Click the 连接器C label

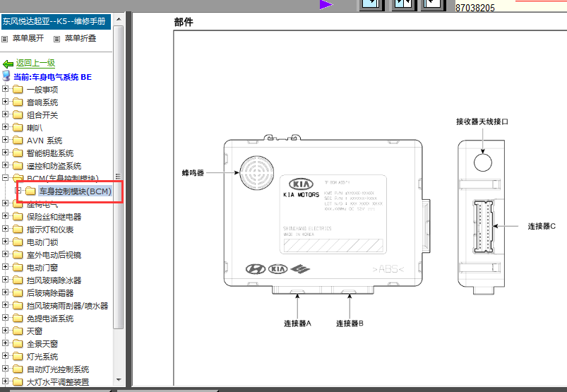(542, 227)
